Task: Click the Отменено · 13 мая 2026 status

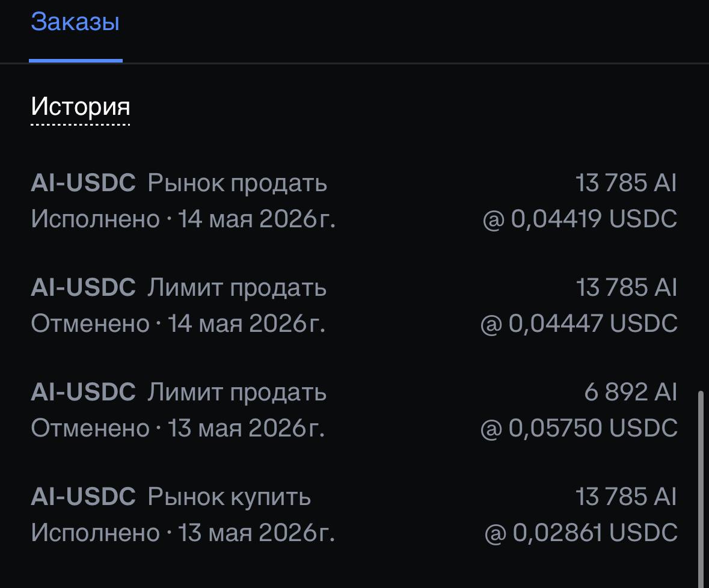Action: click(x=178, y=428)
